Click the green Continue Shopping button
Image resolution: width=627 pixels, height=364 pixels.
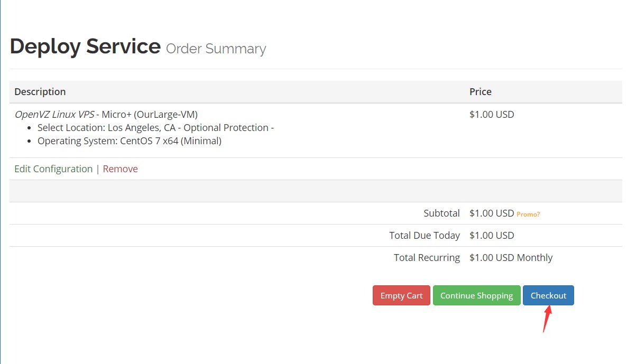[477, 295]
